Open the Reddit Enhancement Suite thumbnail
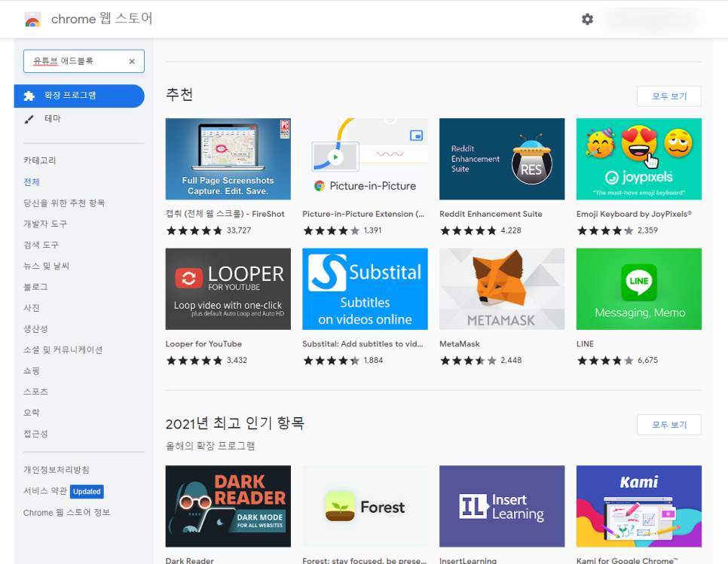728x564 pixels. coord(502,159)
